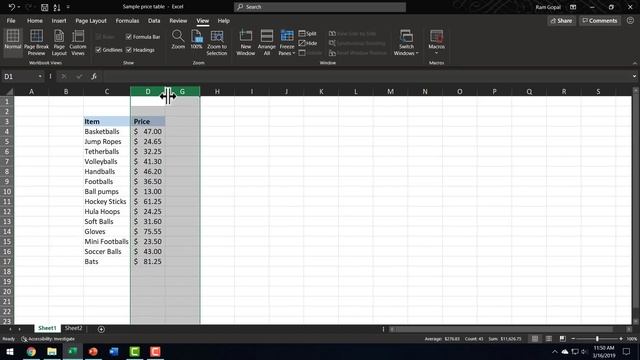The image size is (640, 360).
Task: Save the workbook using quick access icon
Action: tap(44, 7)
